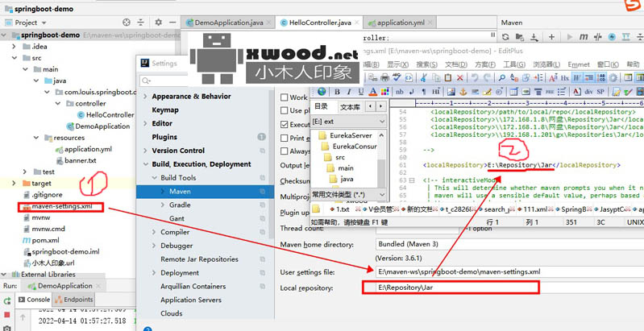The image size is (644, 331).
Task: Click the EditPlus undo icon
Action: pyautogui.click(x=475, y=77)
